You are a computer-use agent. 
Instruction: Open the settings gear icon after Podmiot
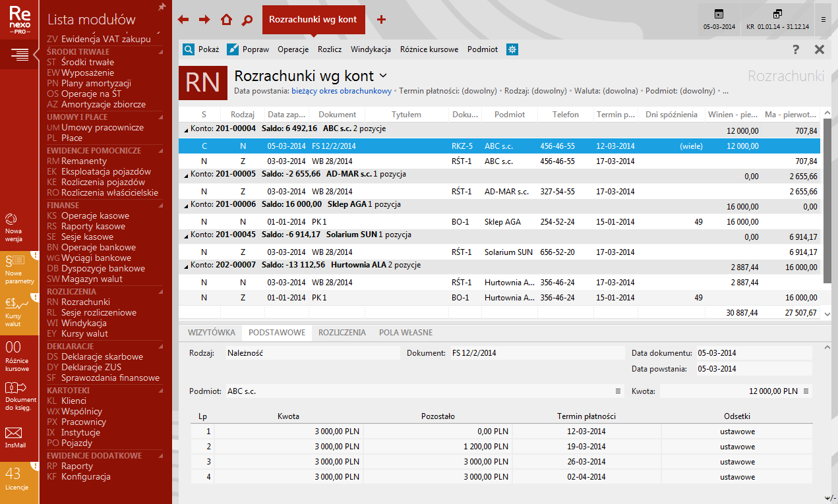click(x=512, y=49)
